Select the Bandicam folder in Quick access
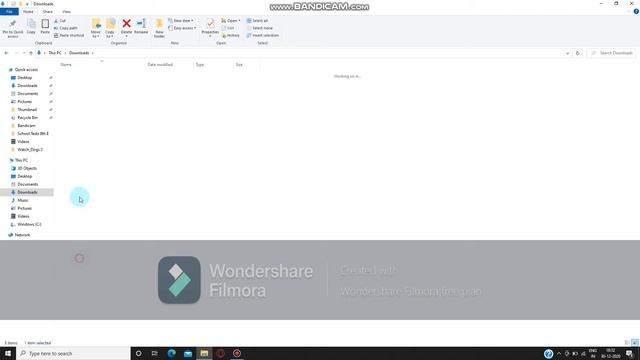640x360 pixels. click(x=26, y=126)
